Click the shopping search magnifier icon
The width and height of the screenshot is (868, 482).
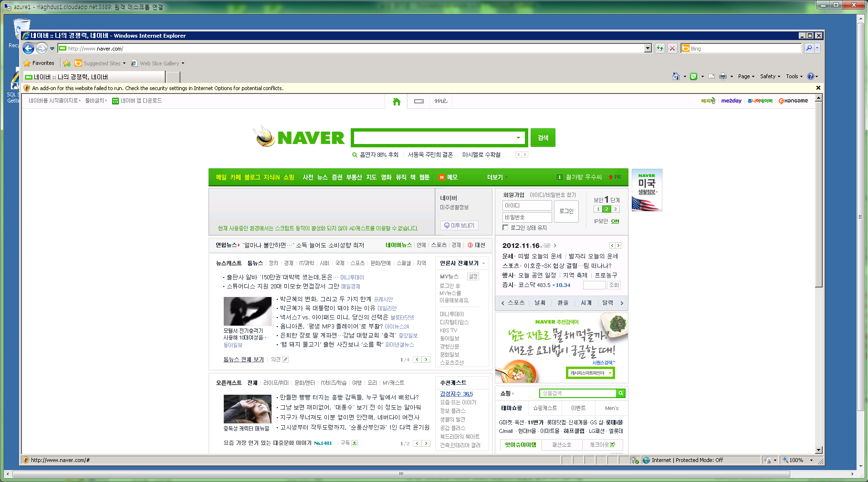point(620,393)
